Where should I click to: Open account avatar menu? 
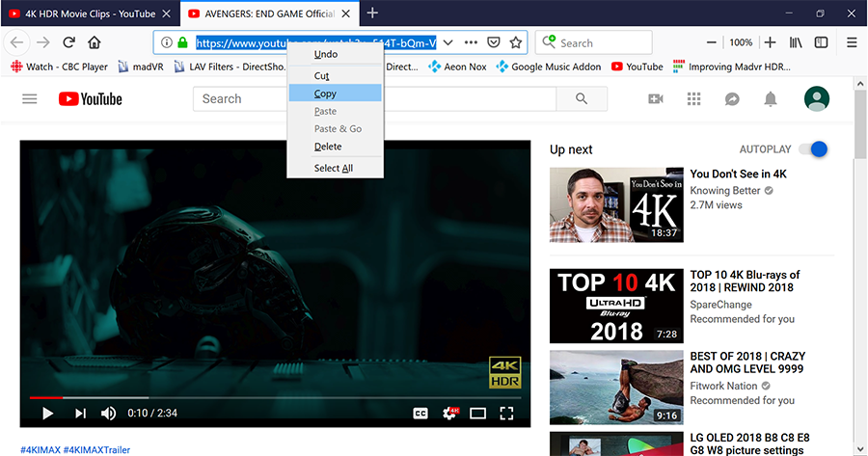(x=817, y=99)
